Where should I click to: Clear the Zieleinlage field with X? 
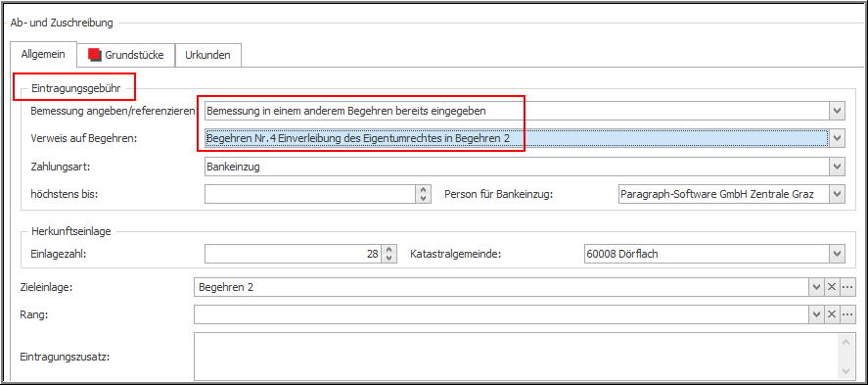[x=832, y=287]
